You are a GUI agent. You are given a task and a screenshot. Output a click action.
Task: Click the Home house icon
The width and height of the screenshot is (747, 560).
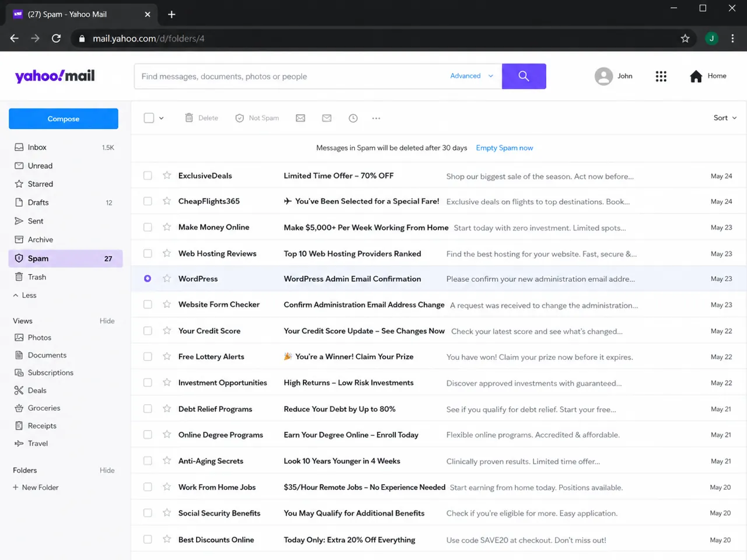[x=696, y=76]
